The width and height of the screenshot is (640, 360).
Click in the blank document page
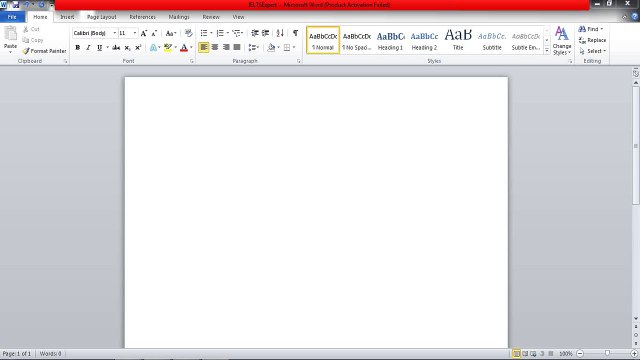(x=316, y=212)
